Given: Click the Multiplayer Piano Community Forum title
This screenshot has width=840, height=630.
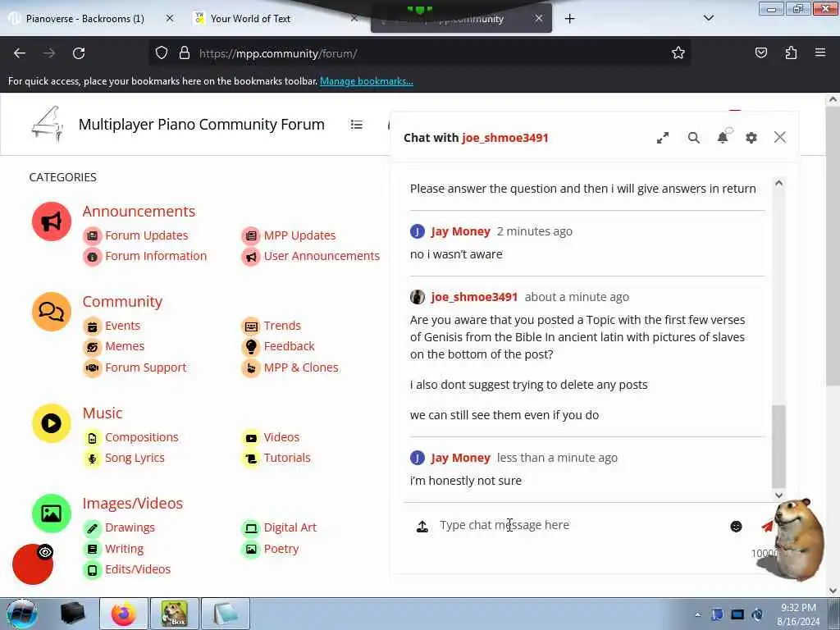Looking at the screenshot, I should [x=202, y=125].
